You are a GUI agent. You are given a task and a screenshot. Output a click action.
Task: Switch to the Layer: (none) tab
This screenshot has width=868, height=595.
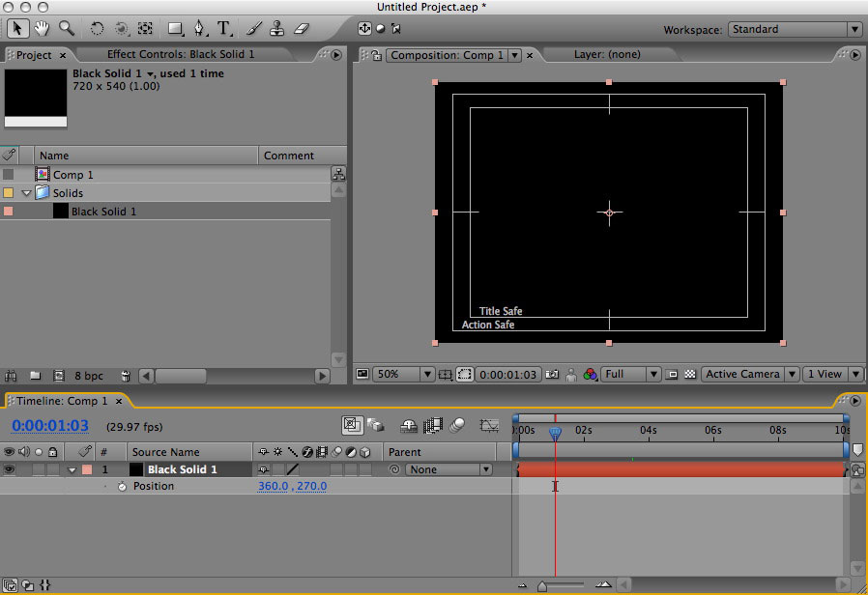click(x=606, y=55)
